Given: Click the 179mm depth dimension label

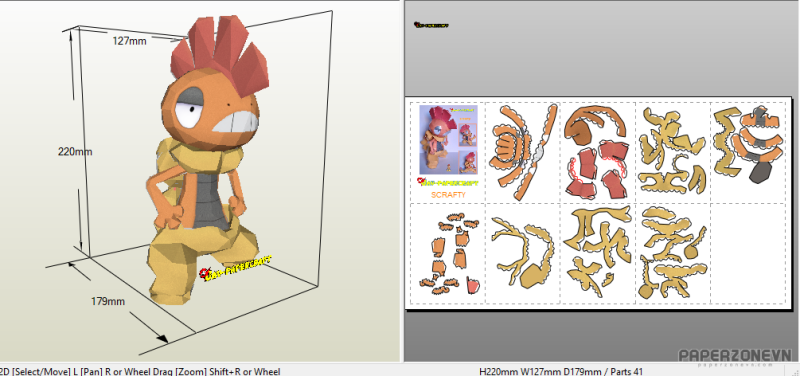Looking at the screenshot, I should pyautogui.click(x=108, y=302).
